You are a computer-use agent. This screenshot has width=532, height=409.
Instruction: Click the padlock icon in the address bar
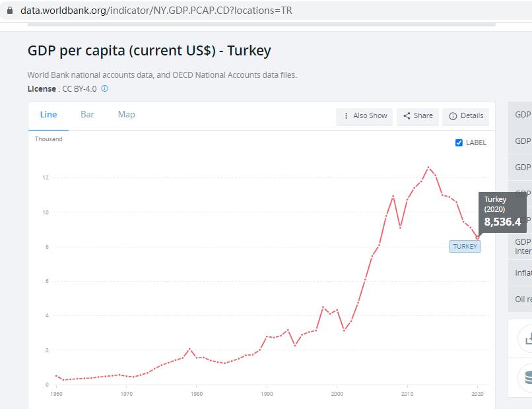pos(9,11)
